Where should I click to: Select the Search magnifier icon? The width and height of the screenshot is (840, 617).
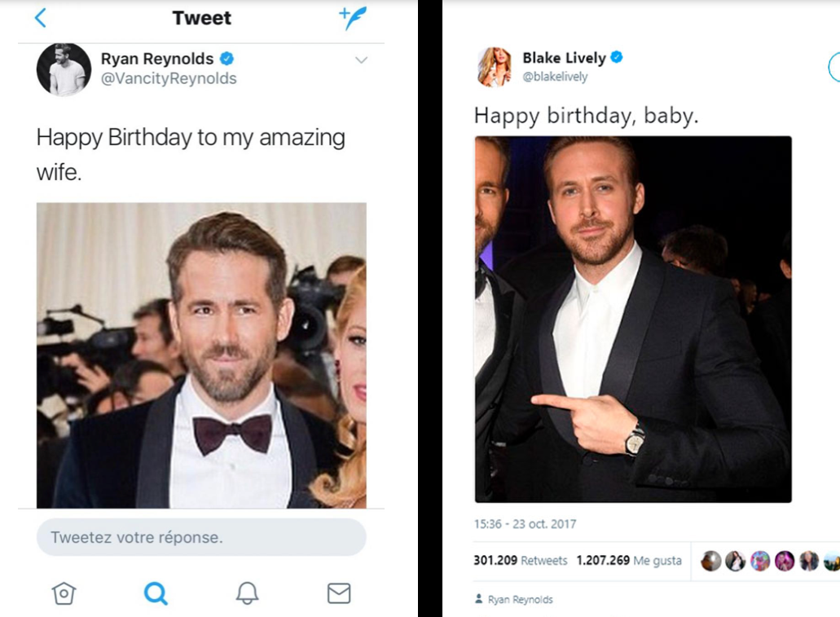point(155,594)
